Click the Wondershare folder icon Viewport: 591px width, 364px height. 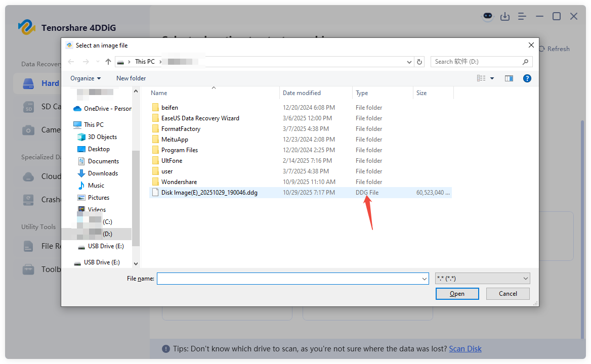coord(155,182)
